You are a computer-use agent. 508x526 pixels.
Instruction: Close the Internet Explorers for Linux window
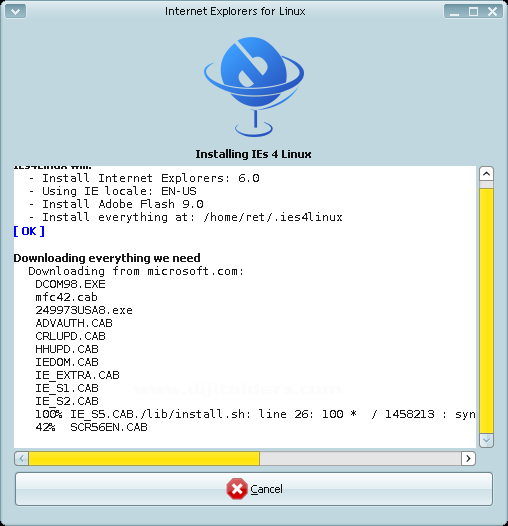(x=493, y=12)
